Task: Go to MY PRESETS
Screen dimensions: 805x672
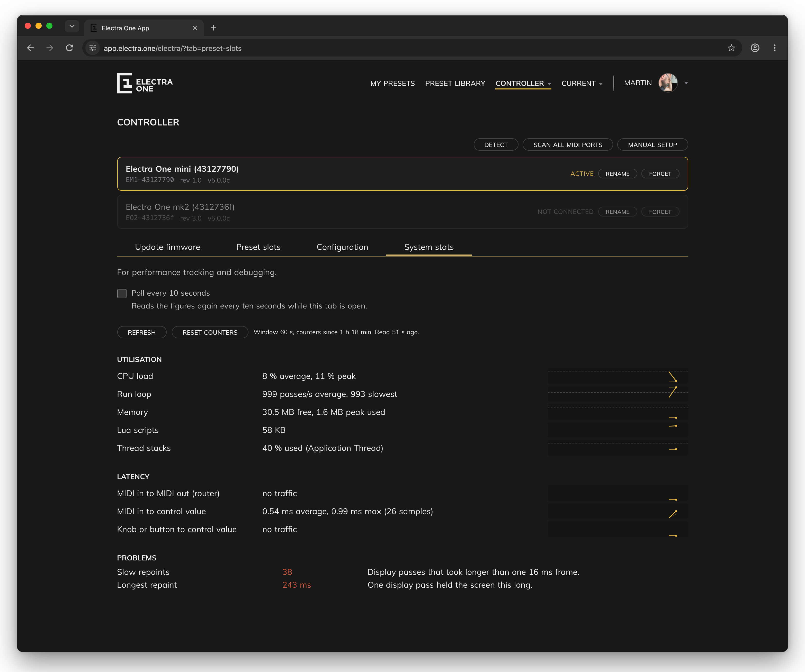Action: click(x=392, y=83)
